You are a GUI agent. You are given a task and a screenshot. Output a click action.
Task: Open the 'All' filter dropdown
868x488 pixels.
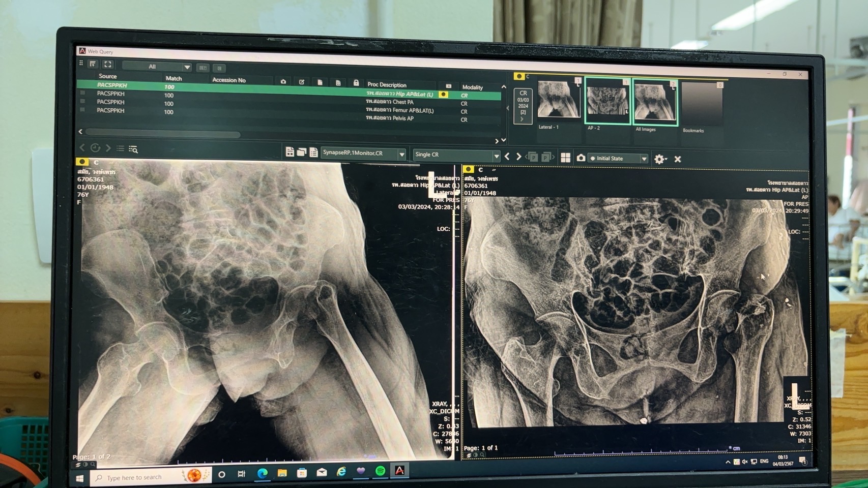pos(187,67)
